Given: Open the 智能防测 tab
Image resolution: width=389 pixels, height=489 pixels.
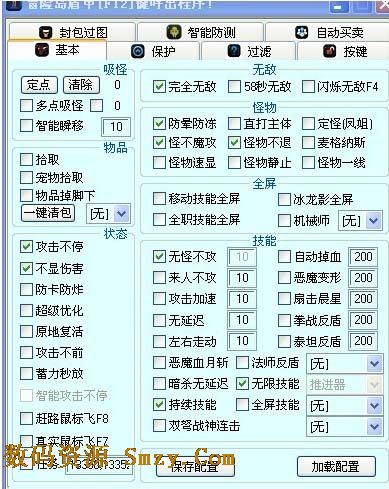Looking at the screenshot, I should (x=201, y=32).
